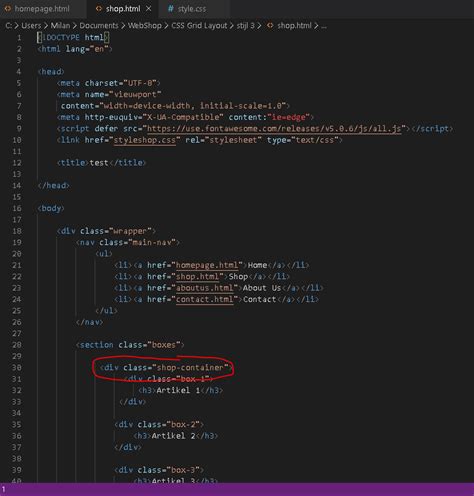Open the styleshop.css href link
This screenshot has width=474, height=496.
pos(145,140)
